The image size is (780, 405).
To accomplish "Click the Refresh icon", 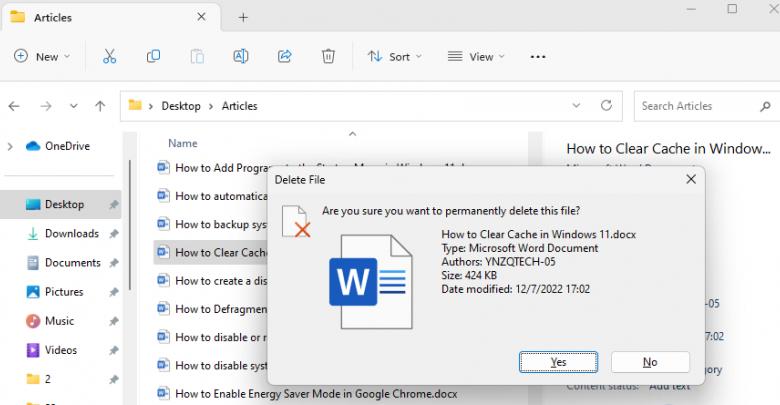I will (x=606, y=105).
